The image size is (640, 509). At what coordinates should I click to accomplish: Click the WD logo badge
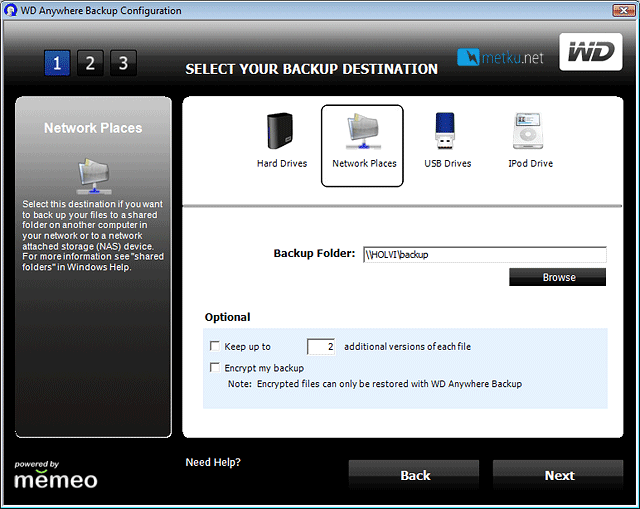(x=591, y=52)
